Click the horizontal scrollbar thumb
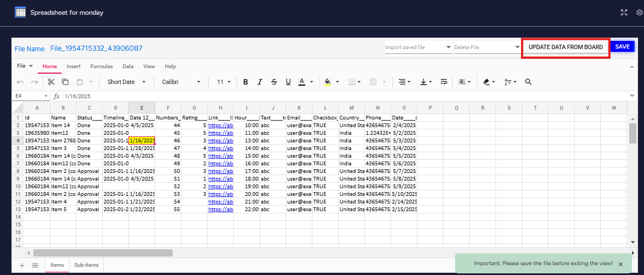Image resolution: width=644 pixels, height=275 pixels. click(103, 253)
